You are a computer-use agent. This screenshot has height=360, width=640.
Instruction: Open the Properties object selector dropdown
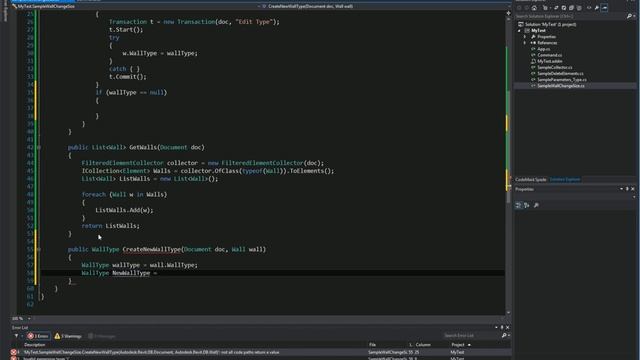coord(634,197)
